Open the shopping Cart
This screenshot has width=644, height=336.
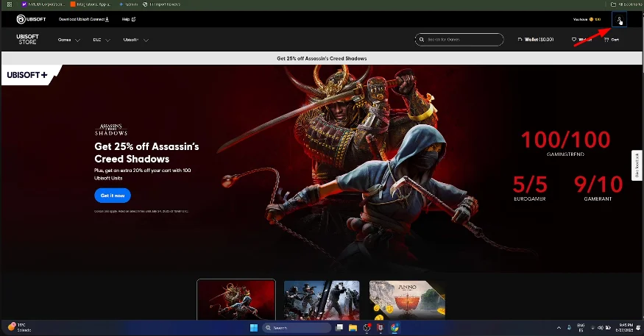612,40
